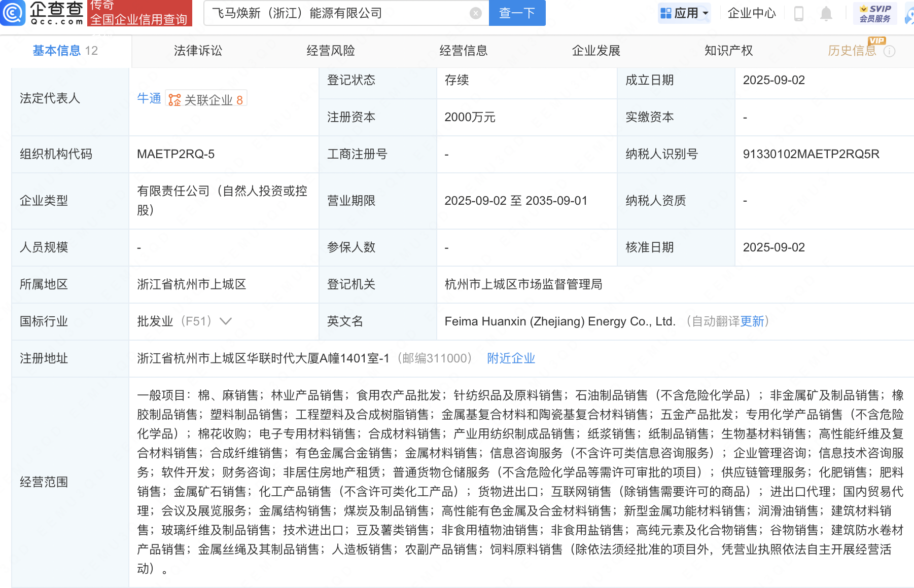Click the 经营范围 row label

(x=44, y=482)
